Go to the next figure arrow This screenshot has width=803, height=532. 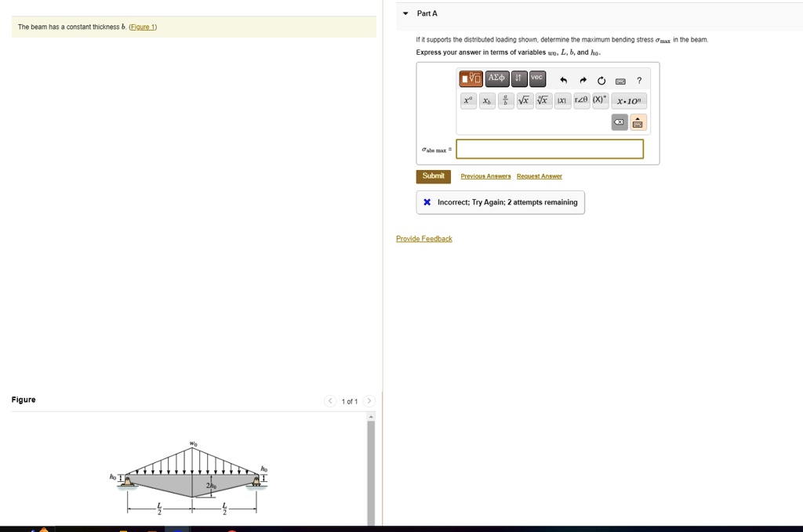coord(370,401)
